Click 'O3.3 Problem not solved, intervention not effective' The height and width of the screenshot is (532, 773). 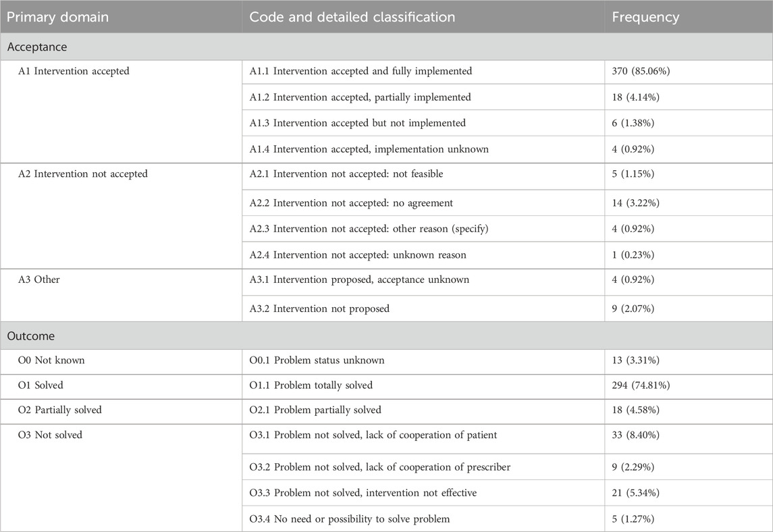(x=363, y=493)
